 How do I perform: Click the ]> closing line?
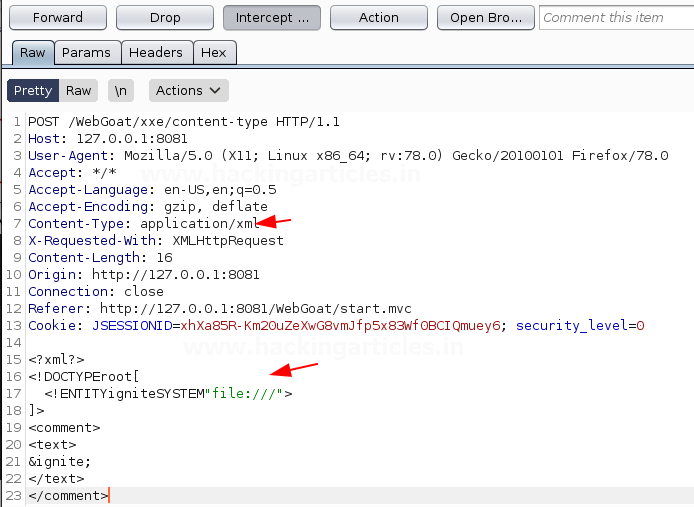click(36, 410)
